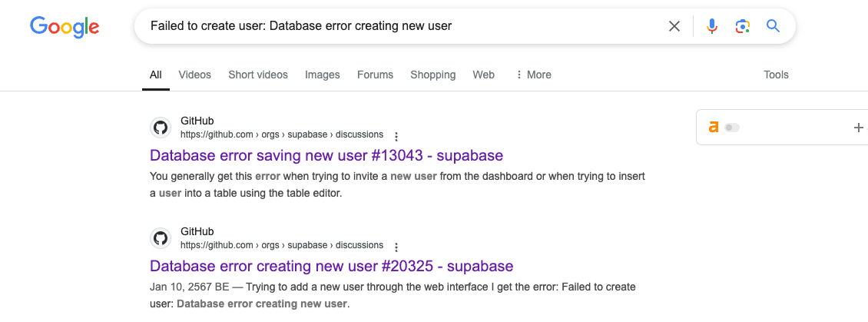Click the blue magnifier search button
This screenshot has height=322, width=868.
[773, 26]
